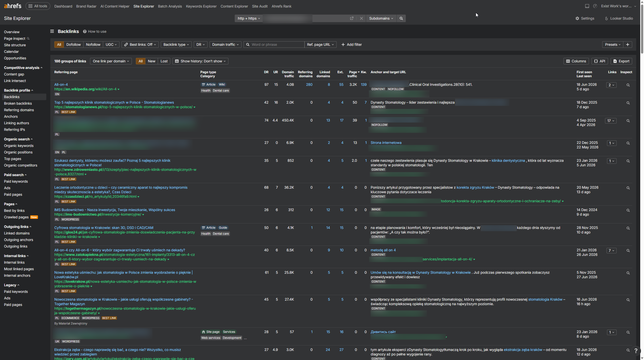
Task: Show only Lost backlinks
Action: click(164, 61)
